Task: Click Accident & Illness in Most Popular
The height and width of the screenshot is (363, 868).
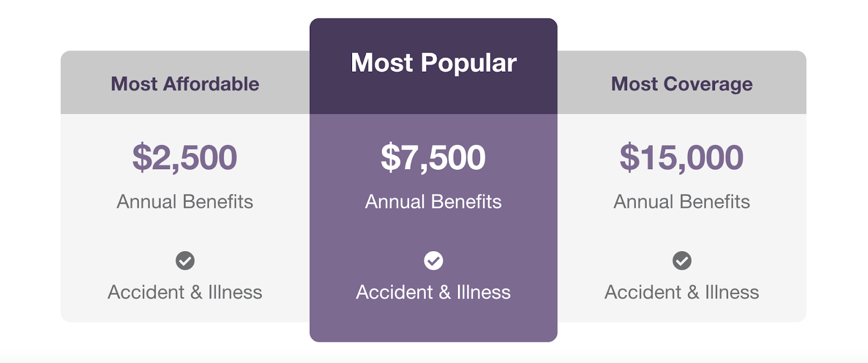Action: 433,292
